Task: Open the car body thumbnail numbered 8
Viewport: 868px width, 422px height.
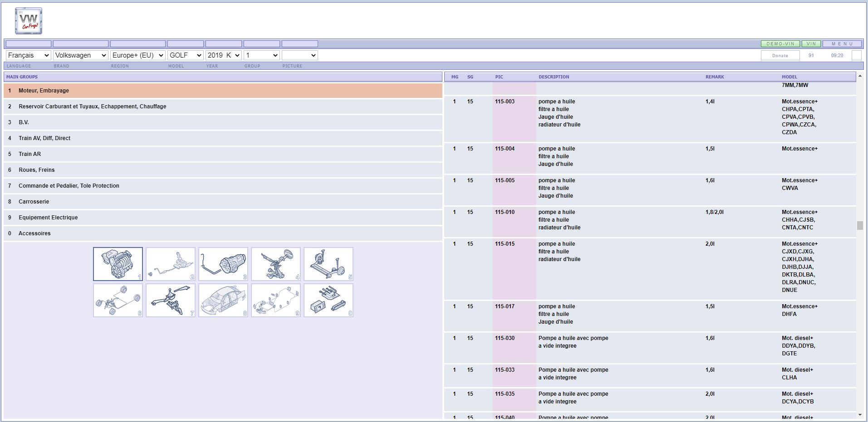Action: 223,301
